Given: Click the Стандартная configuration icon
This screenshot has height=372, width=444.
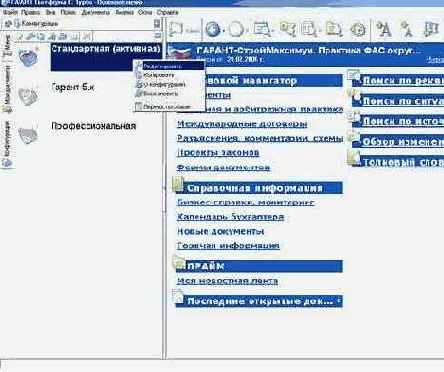Looking at the screenshot, I should tap(29, 57).
